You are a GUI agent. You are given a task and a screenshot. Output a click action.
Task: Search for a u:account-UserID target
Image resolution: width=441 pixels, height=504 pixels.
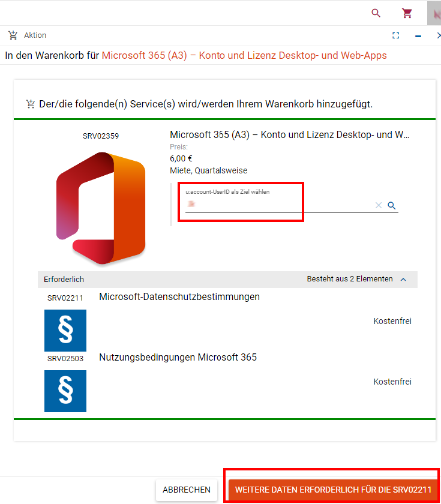392,205
